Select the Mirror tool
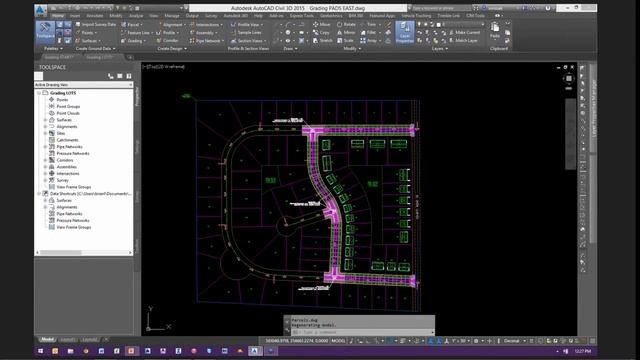This screenshot has height=360, width=640. click(x=346, y=33)
